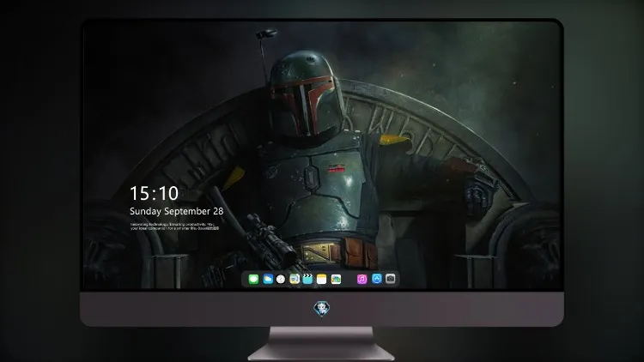The height and width of the screenshot is (362, 644).
Task: Click the logo badge on monitor chin
Action: pos(322,309)
